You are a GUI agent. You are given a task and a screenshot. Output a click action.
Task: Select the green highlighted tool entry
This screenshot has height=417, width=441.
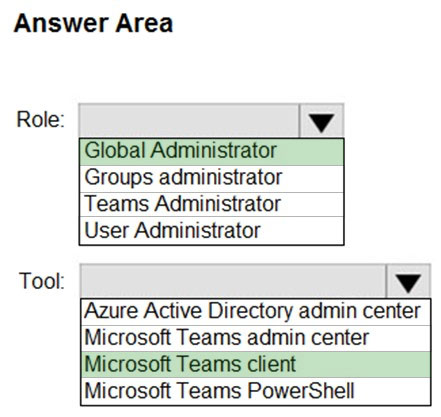[256, 364]
